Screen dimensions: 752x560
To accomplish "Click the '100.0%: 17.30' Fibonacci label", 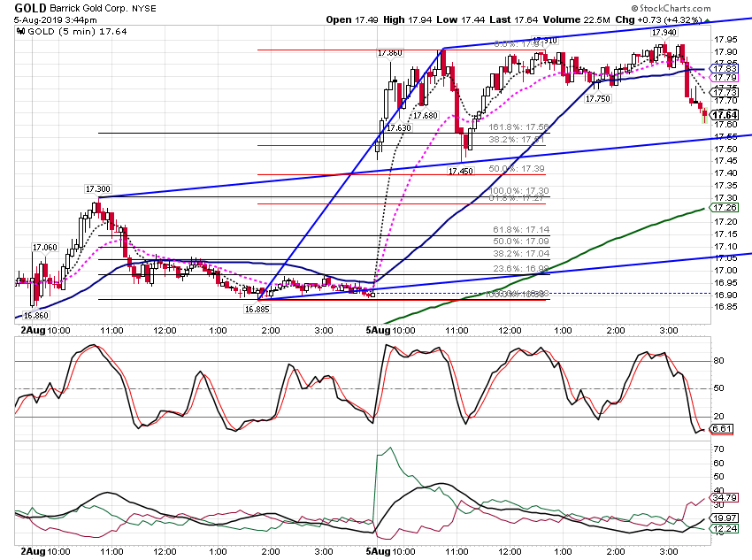I will 519,191.
